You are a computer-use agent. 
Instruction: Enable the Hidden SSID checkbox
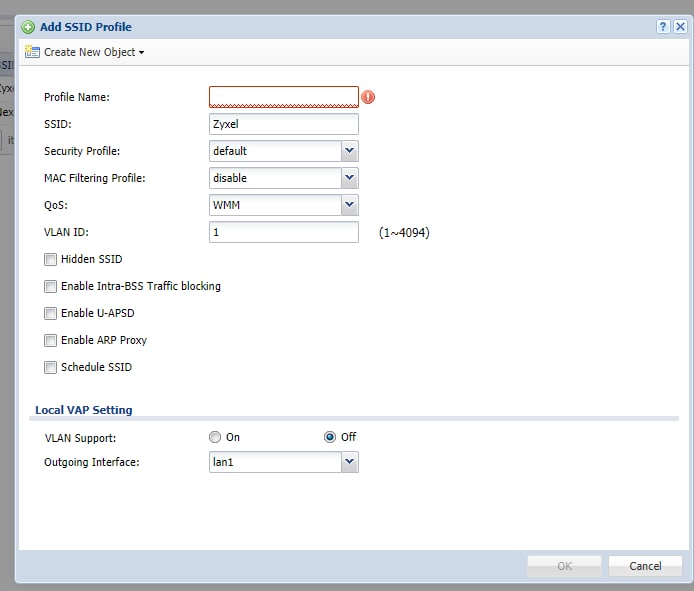pos(50,259)
